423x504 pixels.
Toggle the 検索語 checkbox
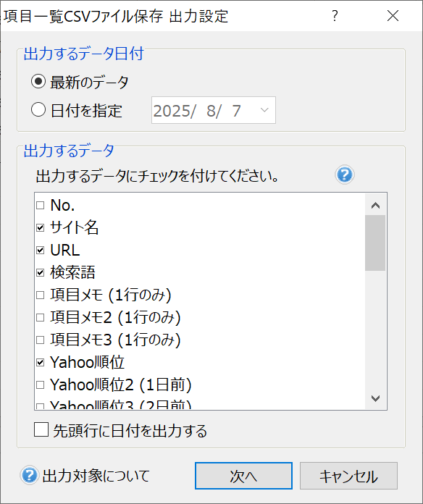click(40, 272)
